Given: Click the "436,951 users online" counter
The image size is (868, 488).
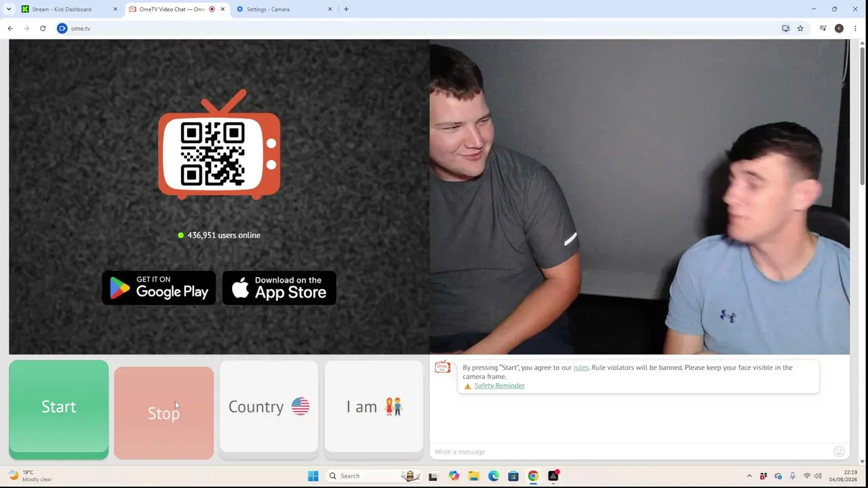Looking at the screenshot, I should pos(219,235).
